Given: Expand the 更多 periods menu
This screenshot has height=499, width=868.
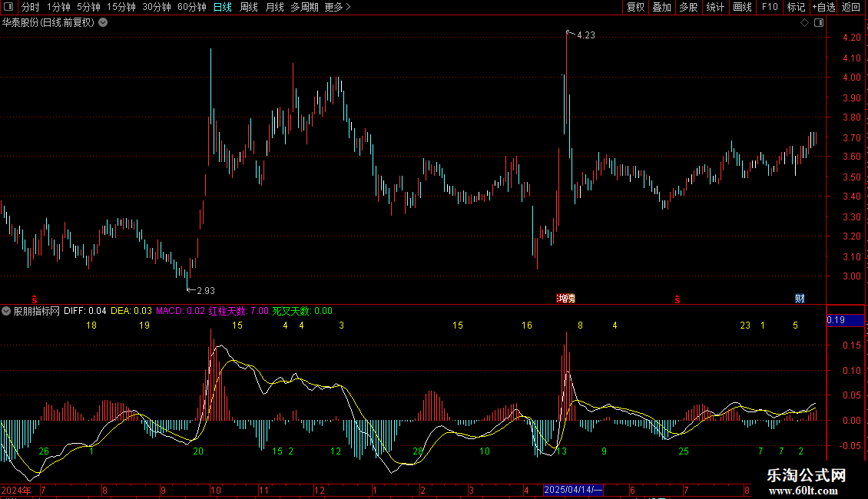Looking at the screenshot, I should click(337, 7).
